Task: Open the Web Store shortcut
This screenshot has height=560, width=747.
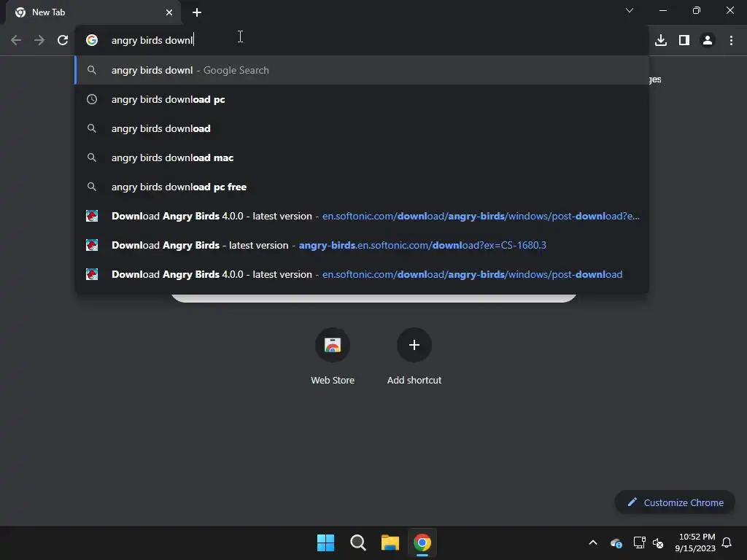Action: pyautogui.click(x=333, y=356)
